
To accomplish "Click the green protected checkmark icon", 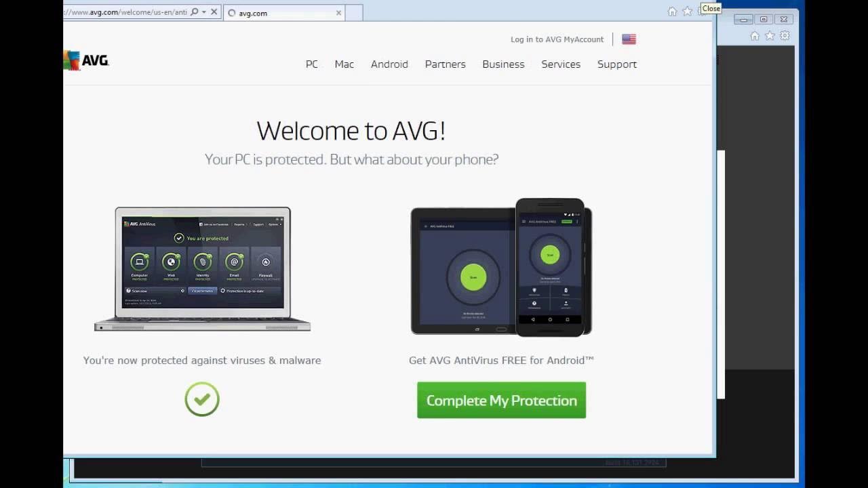I will (x=202, y=399).
